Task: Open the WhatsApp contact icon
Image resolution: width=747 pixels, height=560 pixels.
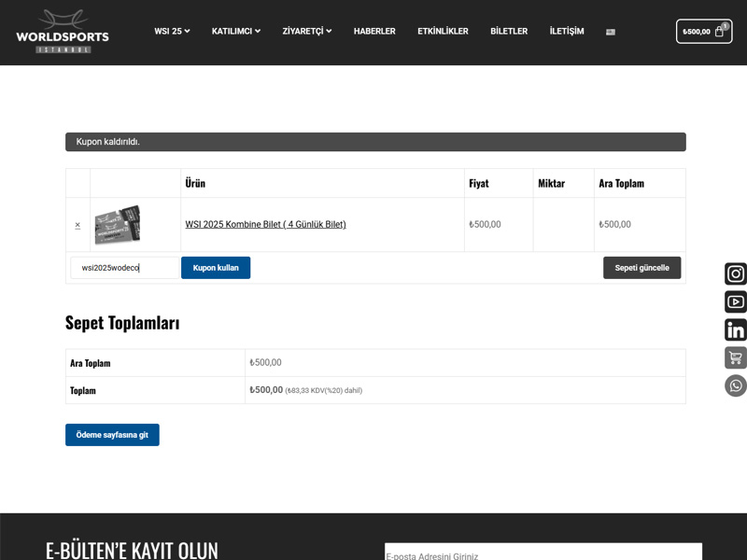Action: point(736,385)
